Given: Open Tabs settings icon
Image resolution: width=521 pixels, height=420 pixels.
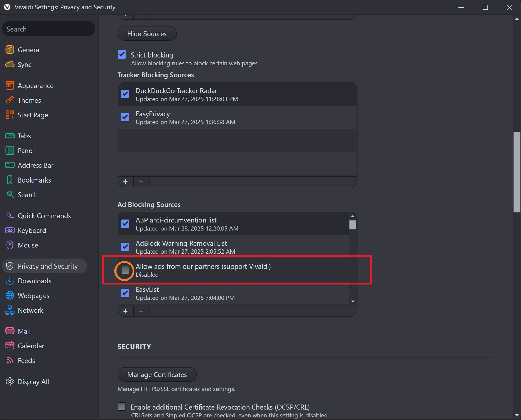Looking at the screenshot, I should (x=10, y=136).
